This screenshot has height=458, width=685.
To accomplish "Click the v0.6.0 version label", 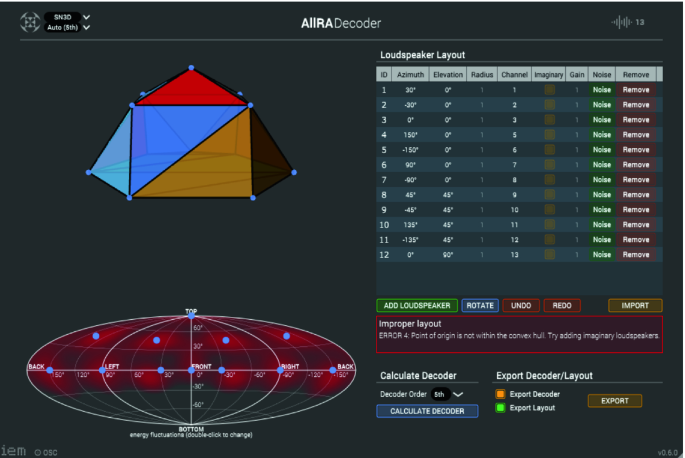I will (667, 453).
